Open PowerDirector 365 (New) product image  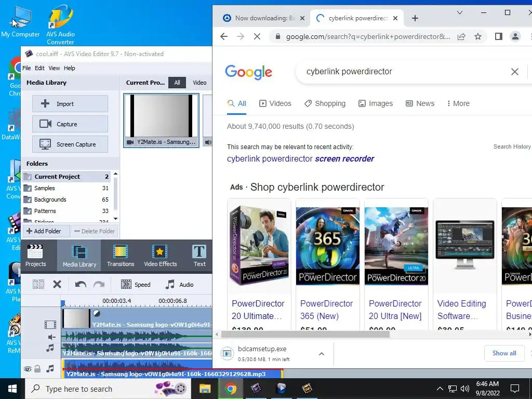(x=327, y=246)
